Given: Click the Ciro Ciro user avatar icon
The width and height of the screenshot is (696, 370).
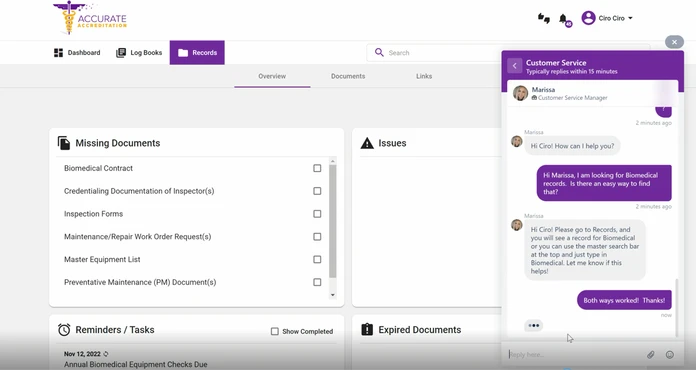Looking at the screenshot, I should coord(588,18).
